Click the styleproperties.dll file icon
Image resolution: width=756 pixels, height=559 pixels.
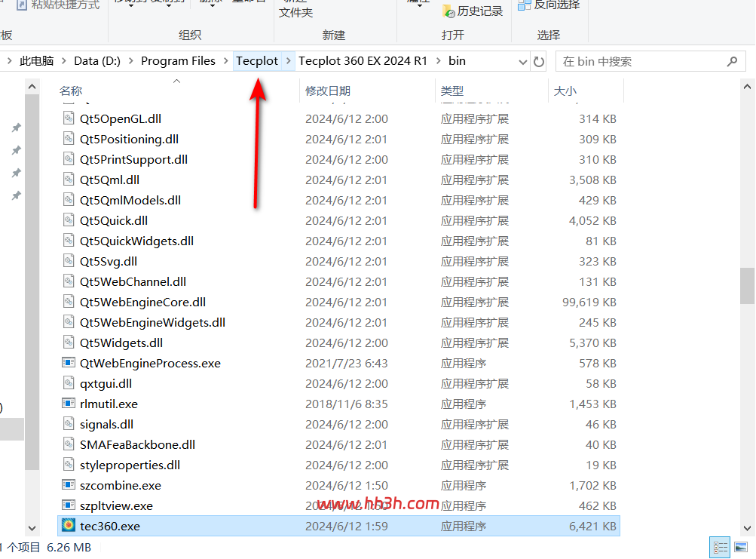69,465
